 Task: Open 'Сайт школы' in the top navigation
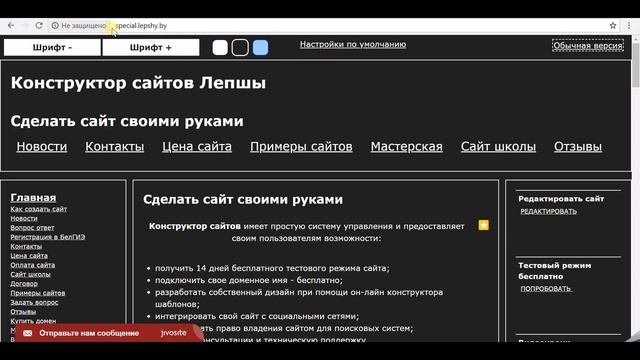[x=498, y=147]
